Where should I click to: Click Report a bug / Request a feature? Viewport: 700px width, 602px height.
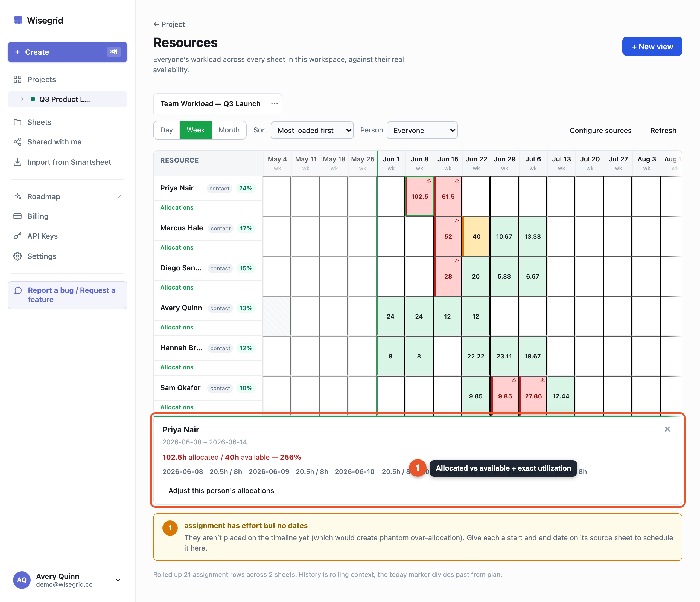pos(68,295)
